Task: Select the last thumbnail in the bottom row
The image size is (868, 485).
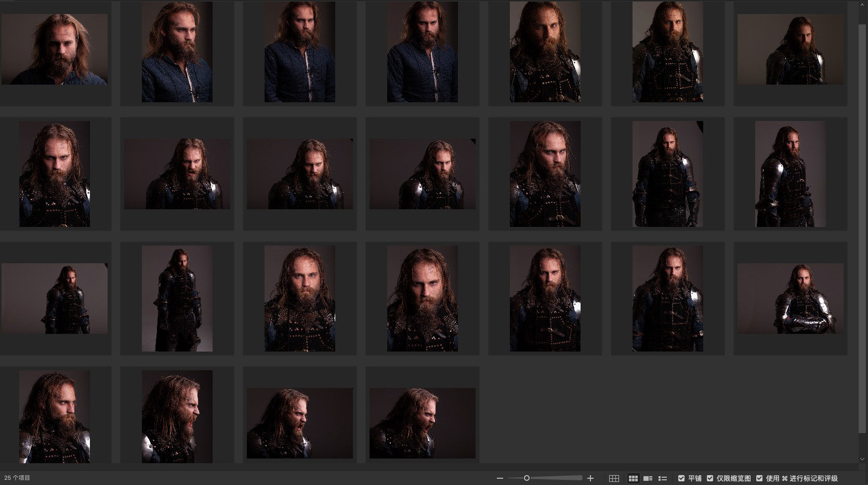Action: click(422, 423)
